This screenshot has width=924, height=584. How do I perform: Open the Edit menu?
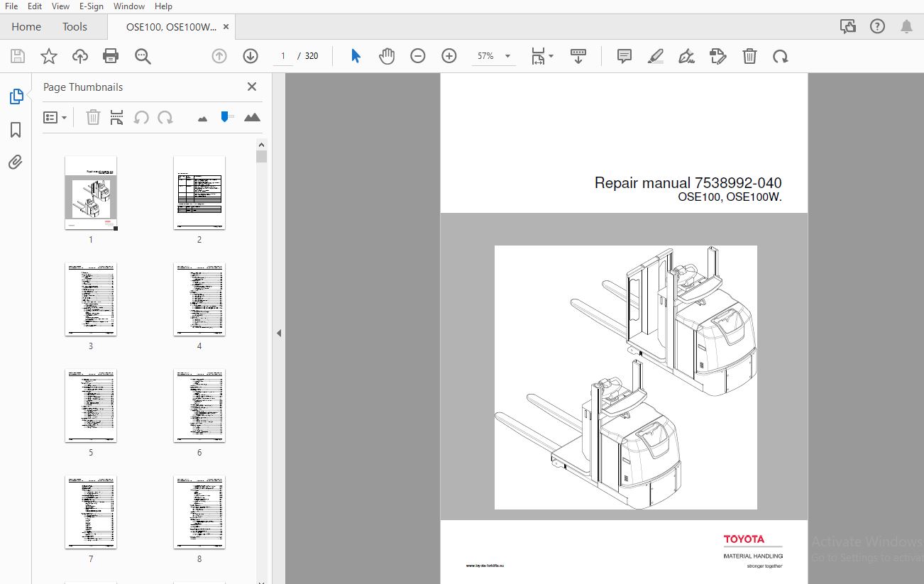click(34, 6)
